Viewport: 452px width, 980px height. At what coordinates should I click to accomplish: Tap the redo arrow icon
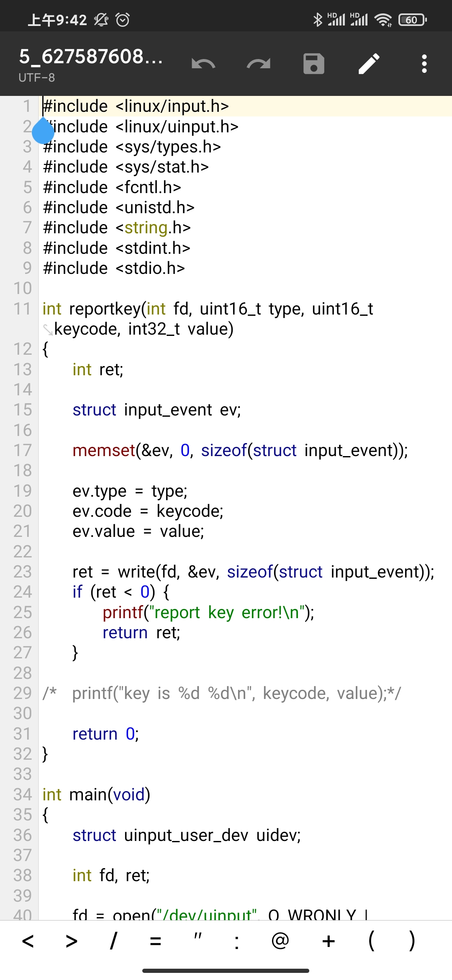(x=259, y=64)
